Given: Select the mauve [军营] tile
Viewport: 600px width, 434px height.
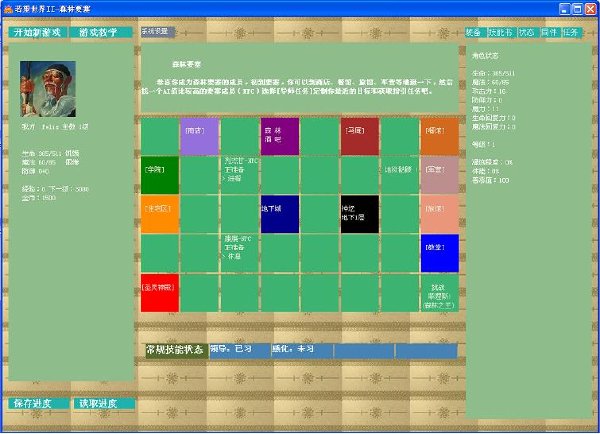Looking at the screenshot, I should click(440, 175).
